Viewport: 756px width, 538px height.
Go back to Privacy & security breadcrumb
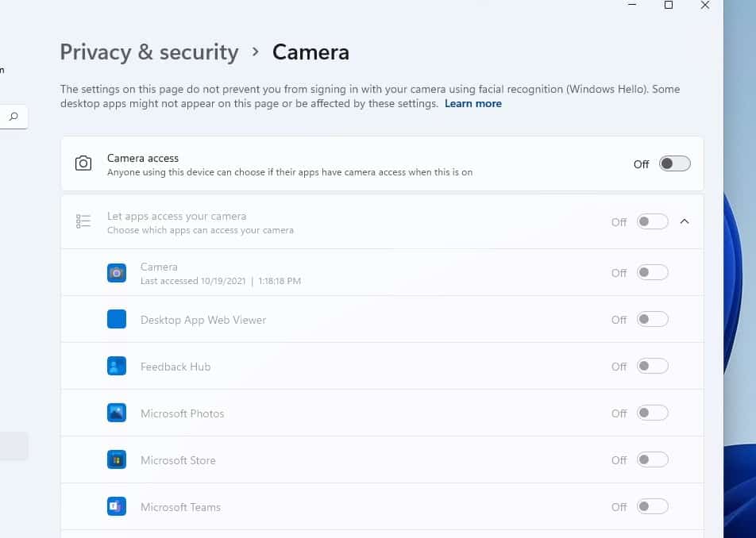point(149,52)
